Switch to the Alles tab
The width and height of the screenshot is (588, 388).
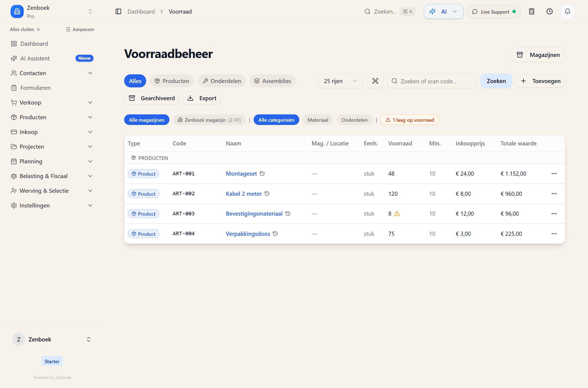pos(135,81)
